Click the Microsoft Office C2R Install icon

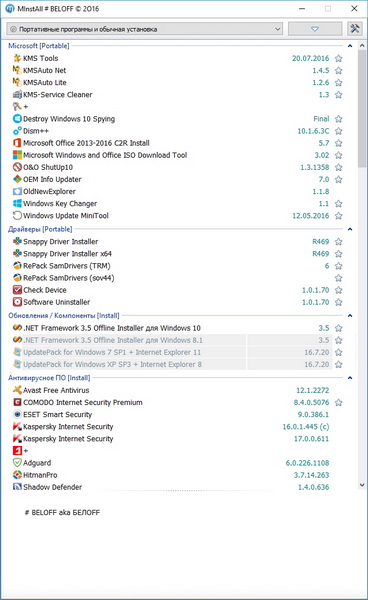point(17,143)
